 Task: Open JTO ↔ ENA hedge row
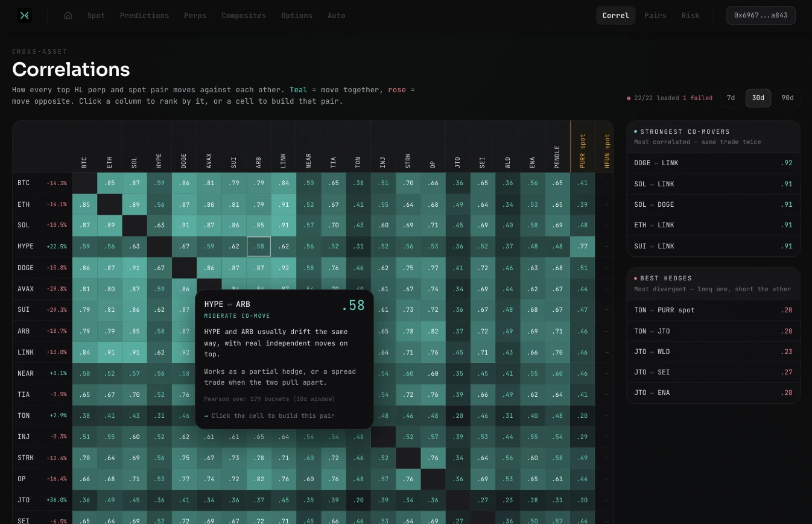coord(713,393)
